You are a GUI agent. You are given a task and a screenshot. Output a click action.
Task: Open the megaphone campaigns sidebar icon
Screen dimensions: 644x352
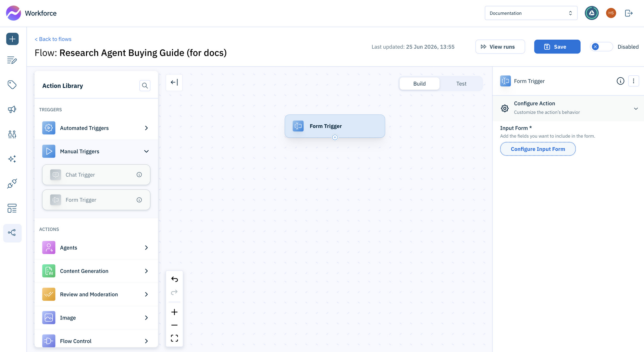12,110
